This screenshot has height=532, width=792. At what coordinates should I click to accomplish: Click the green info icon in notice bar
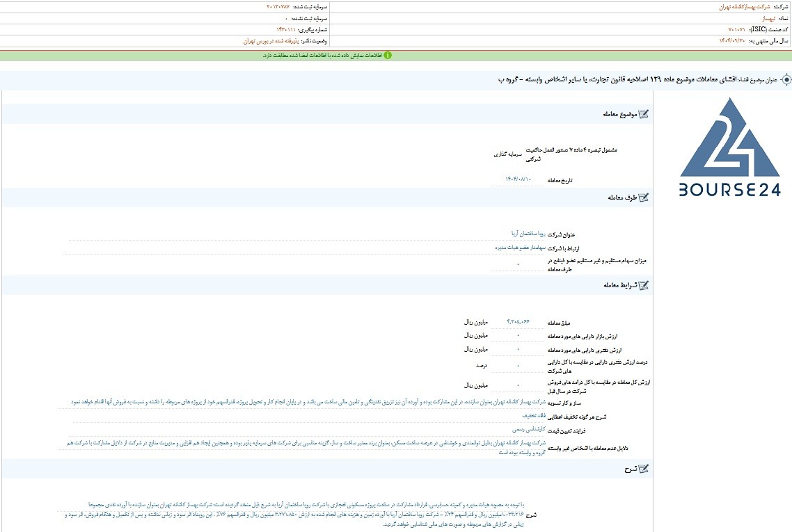[x=388, y=56]
